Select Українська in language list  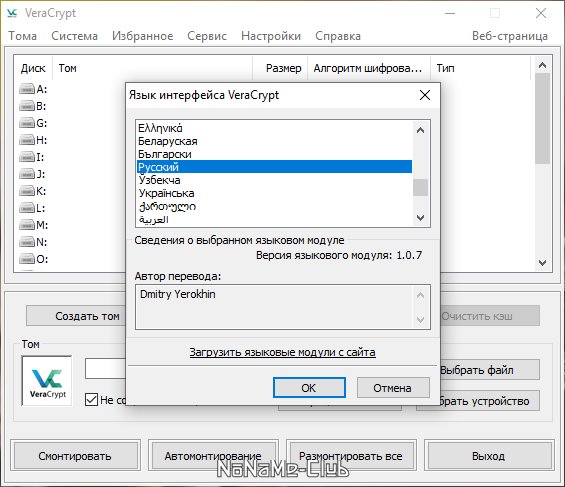(x=274, y=193)
